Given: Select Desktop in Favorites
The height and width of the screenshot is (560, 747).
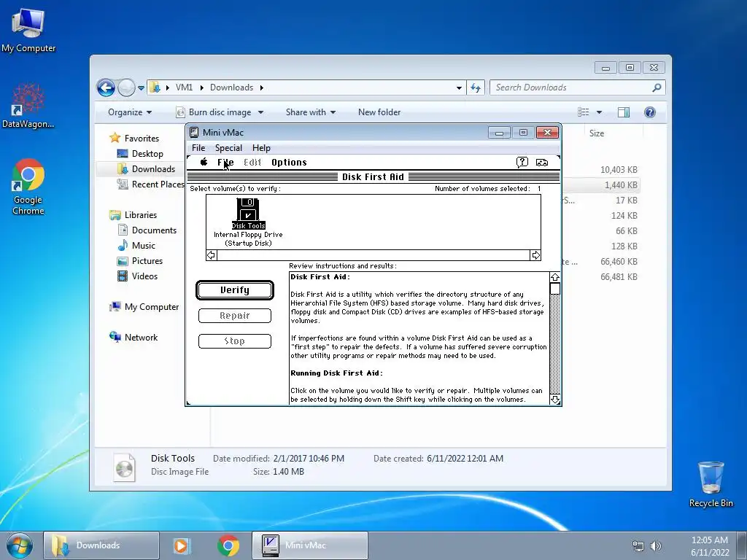Looking at the screenshot, I should coord(141,154).
